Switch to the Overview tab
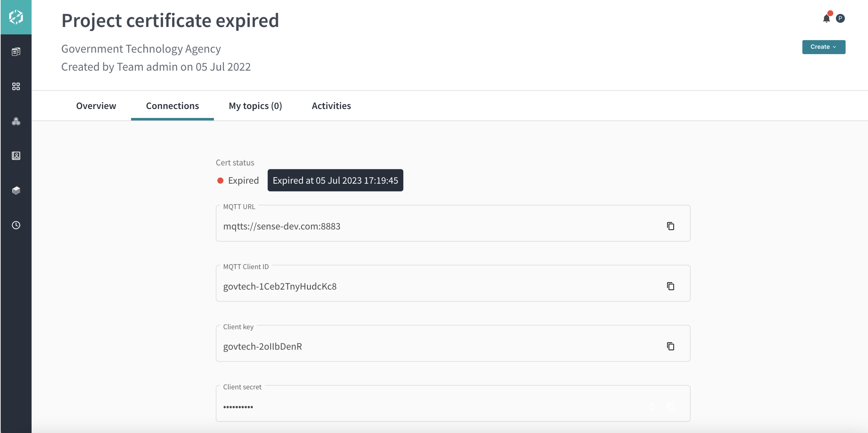Image resolution: width=868 pixels, height=433 pixels. coord(96,106)
